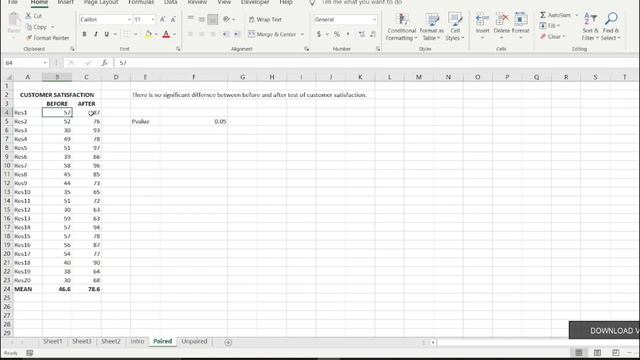The width and height of the screenshot is (640, 360).
Task: Open the Fill menu
Action: coord(549,26)
